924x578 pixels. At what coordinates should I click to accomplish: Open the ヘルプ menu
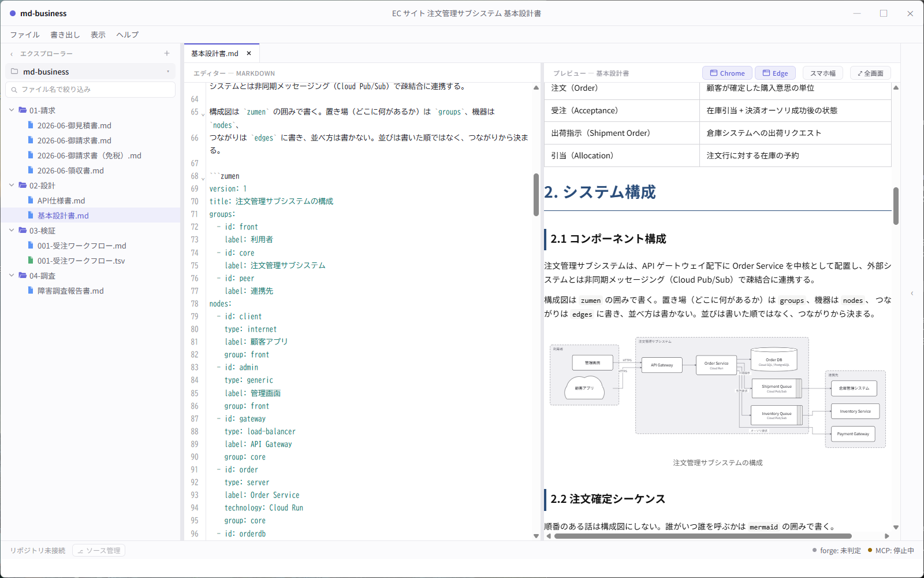tap(127, 35)
